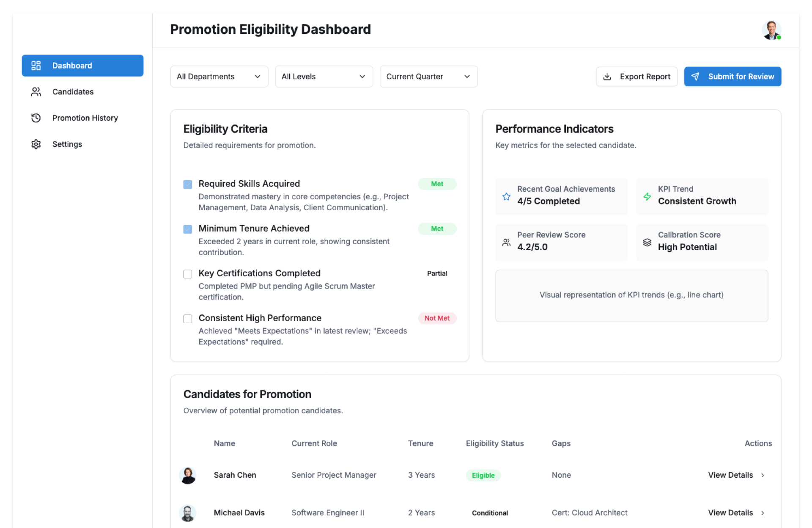Click the Candidates people icon
The image size is (812, 528).
[x=36, y=92]
